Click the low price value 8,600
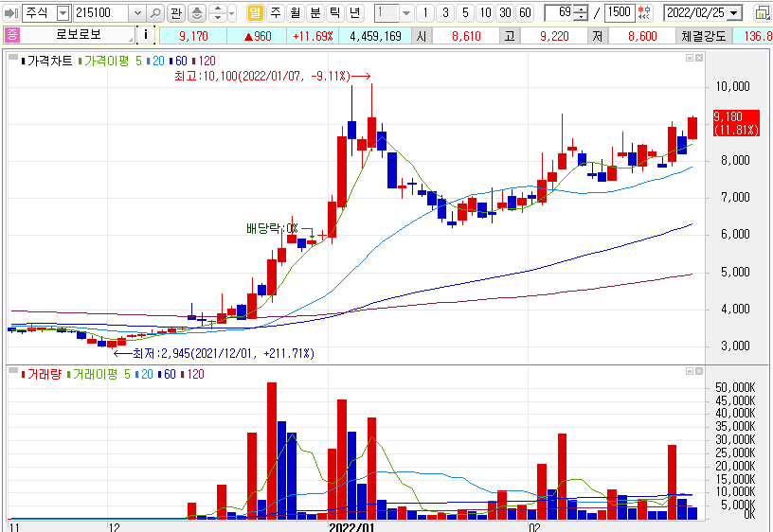Image resolution: width=773 pixels, height=532 pixels. (642, 36)
